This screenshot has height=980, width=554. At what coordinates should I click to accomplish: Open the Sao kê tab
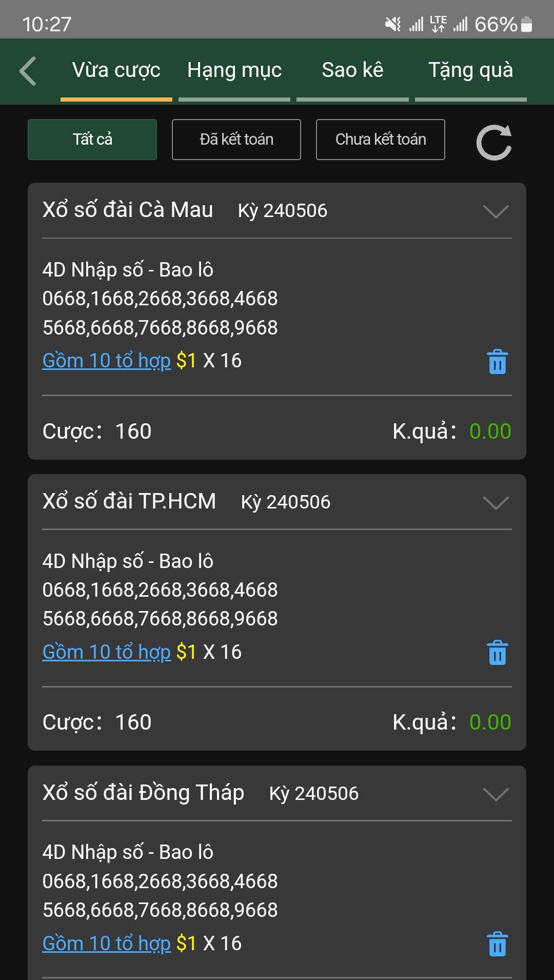pos(352,71)
